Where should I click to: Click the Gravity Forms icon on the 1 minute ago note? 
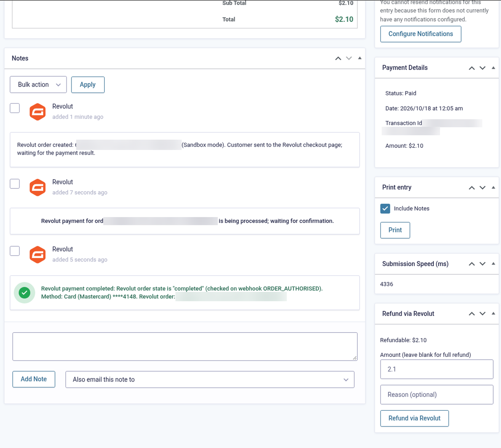point(38,112)
